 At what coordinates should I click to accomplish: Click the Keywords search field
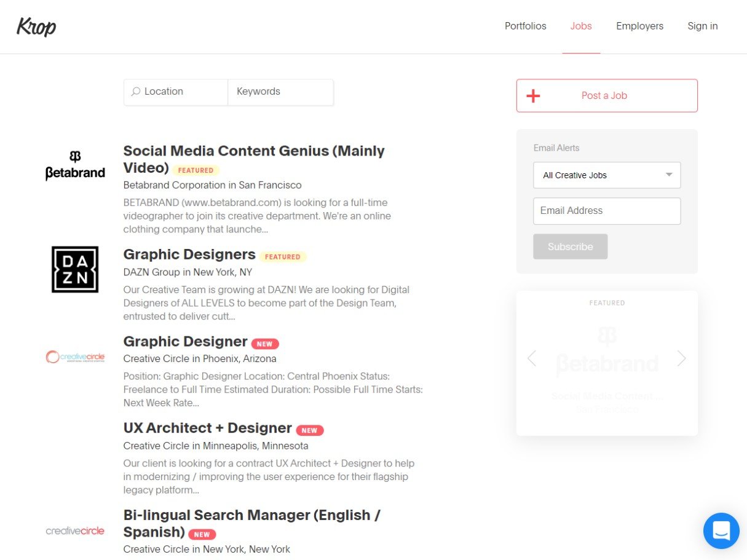280,92
